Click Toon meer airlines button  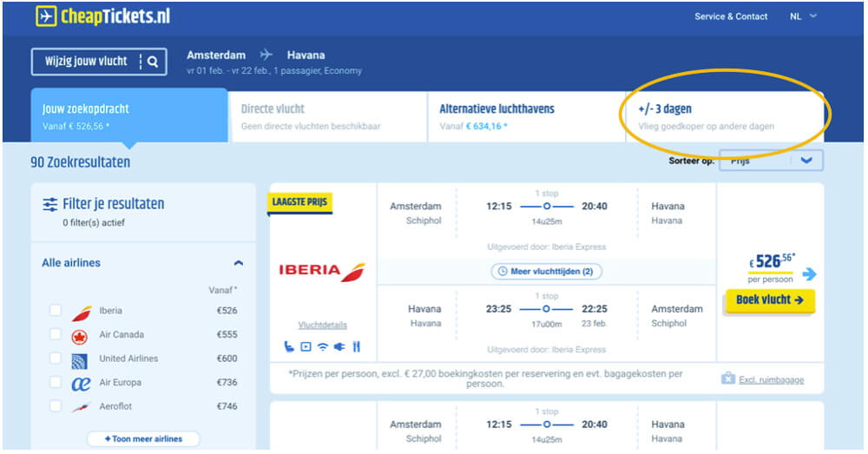point(143,439)
